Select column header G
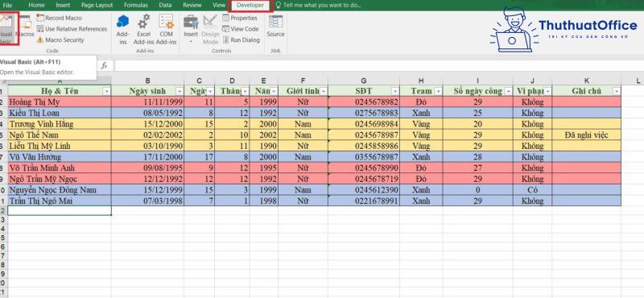 [364, 81]
